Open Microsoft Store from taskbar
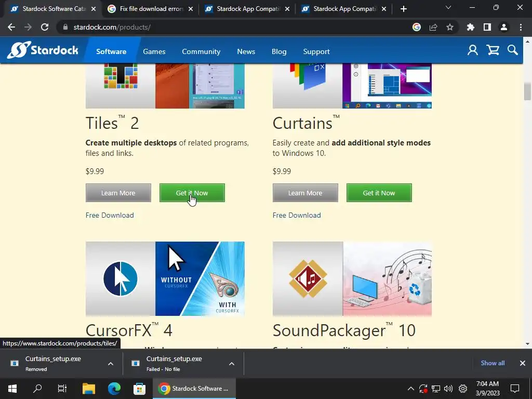Viewport: 532px width, 399px height. (x=139, y=389)
